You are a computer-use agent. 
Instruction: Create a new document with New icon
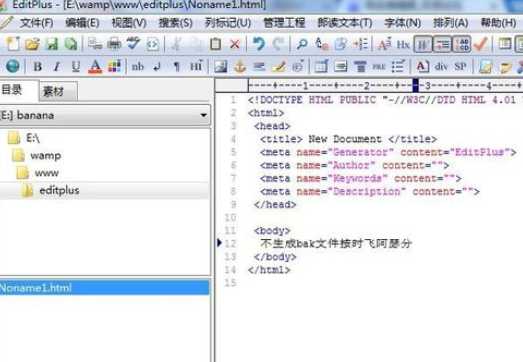pos(13,44)
